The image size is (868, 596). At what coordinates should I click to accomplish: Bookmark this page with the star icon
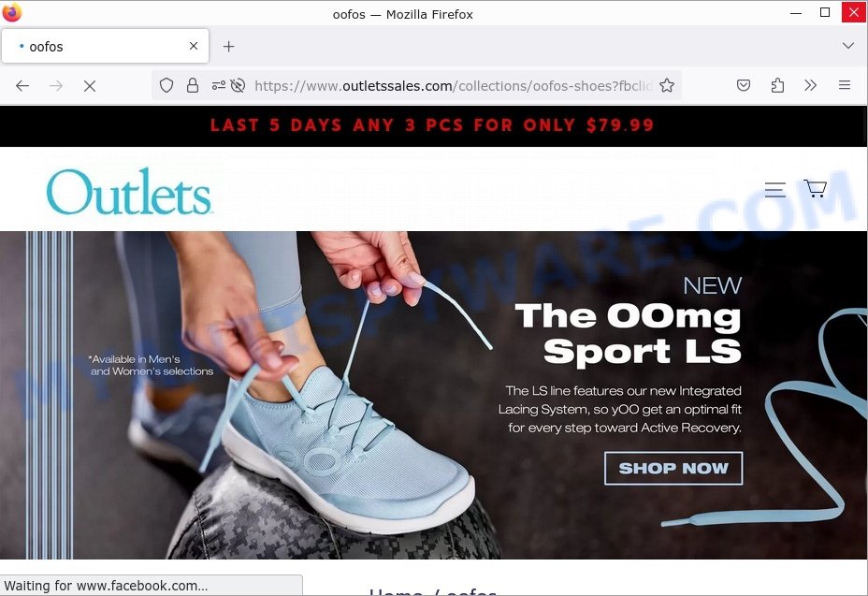(667, 85)
